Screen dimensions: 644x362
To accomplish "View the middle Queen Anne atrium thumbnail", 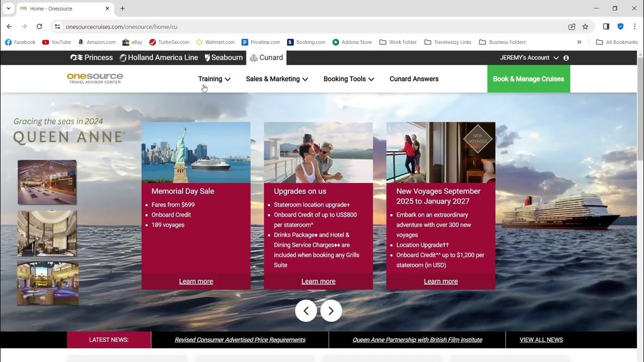I will click(47, 233).
